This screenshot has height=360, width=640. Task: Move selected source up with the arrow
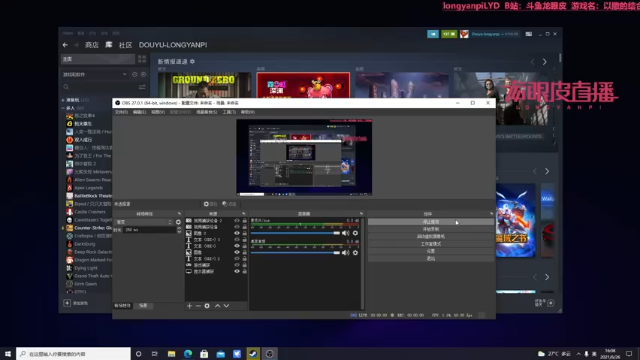pyautogui.click(x=218, y=306)
